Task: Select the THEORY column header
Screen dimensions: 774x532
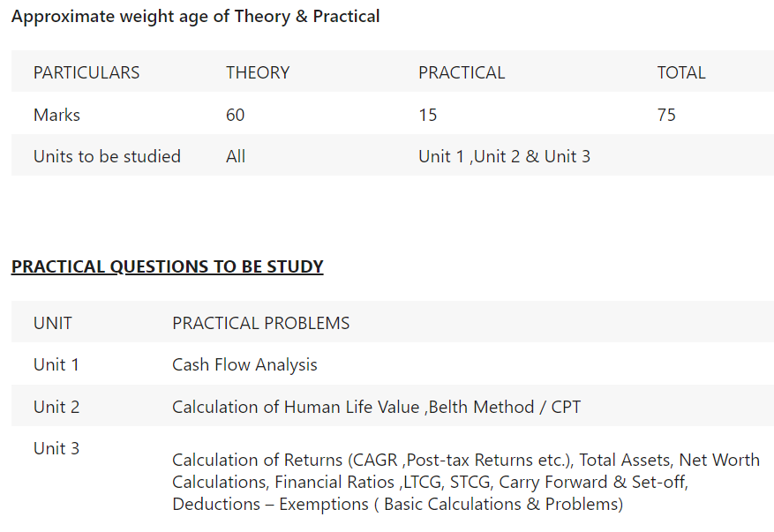Action: [x=258, y=72]
